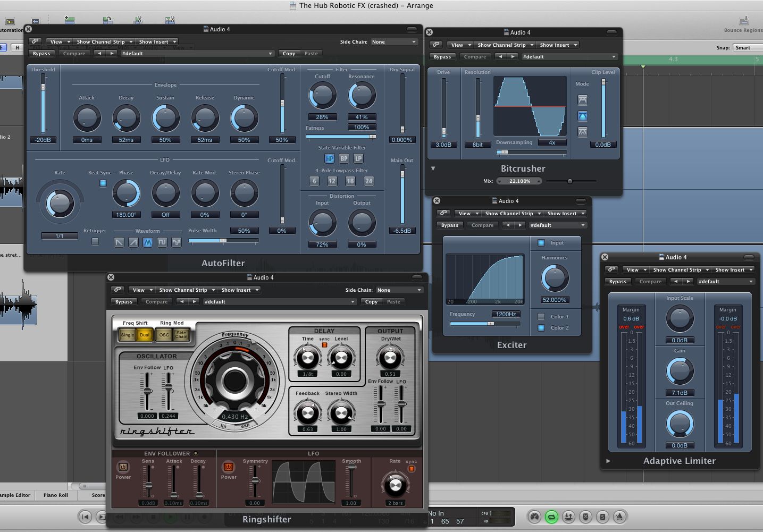Click the link chain icon in Bitcrusher window

coord(436,45)
